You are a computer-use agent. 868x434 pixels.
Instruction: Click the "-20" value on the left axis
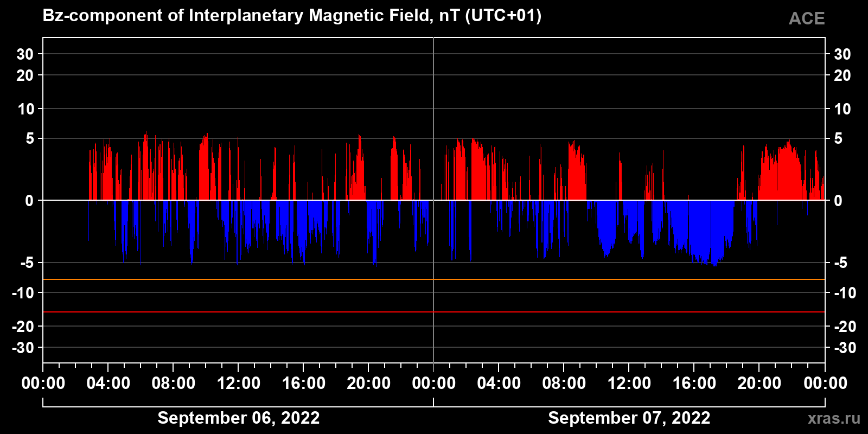(x=23, y=327)
